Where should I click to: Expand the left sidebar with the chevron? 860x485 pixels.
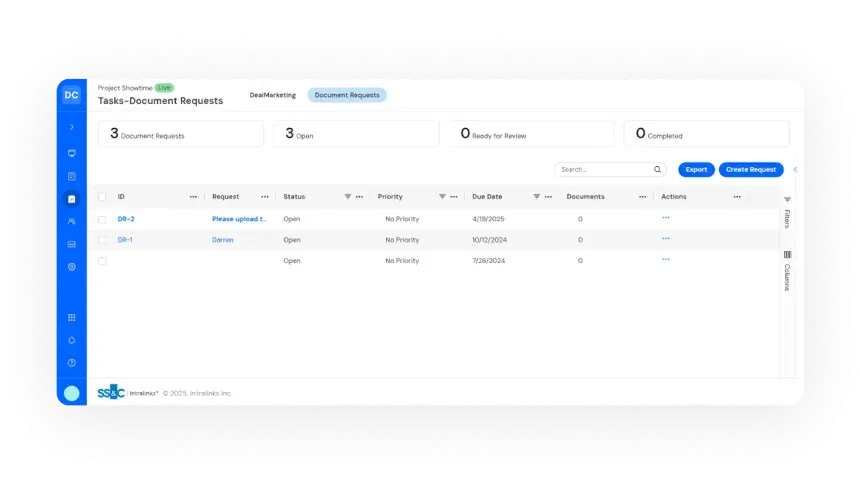[x=71, y=127]
